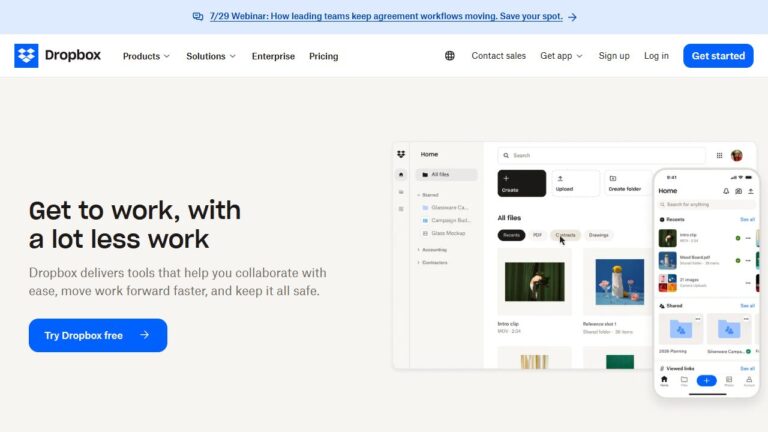This screenshot has width=768, height=432.
Task: Open the Glassware Ca... starred folder
Action: click(445, 208)
